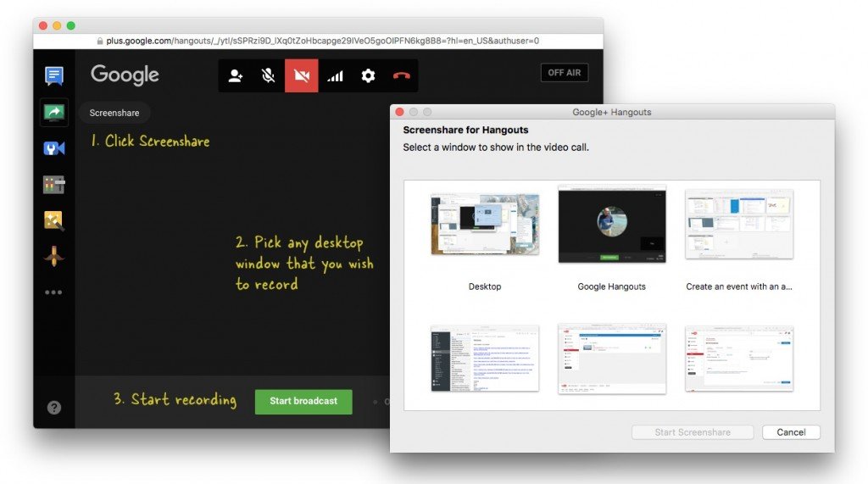Select the bottom-right YouTube settings window thumbnail
Screen dimensions: 868x484
click(739, 359)
